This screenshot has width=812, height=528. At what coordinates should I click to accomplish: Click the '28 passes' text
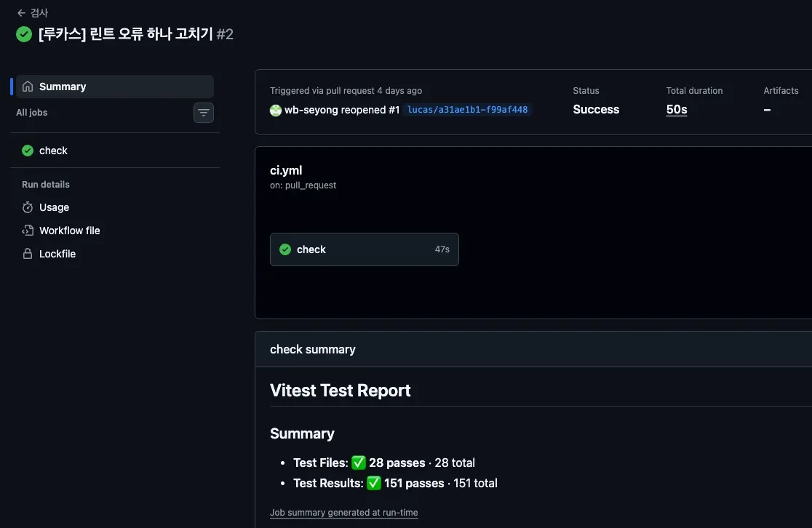397,463
